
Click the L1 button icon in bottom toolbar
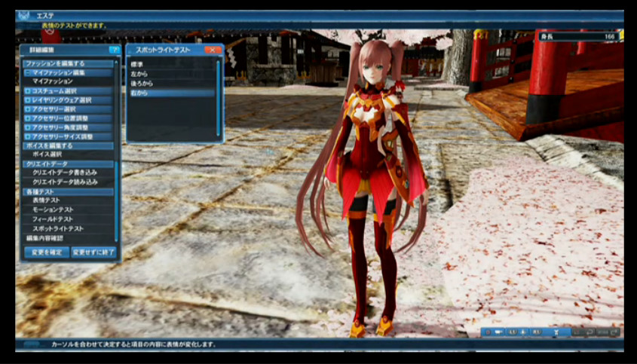pyautogui.click(x=513, y=332)
